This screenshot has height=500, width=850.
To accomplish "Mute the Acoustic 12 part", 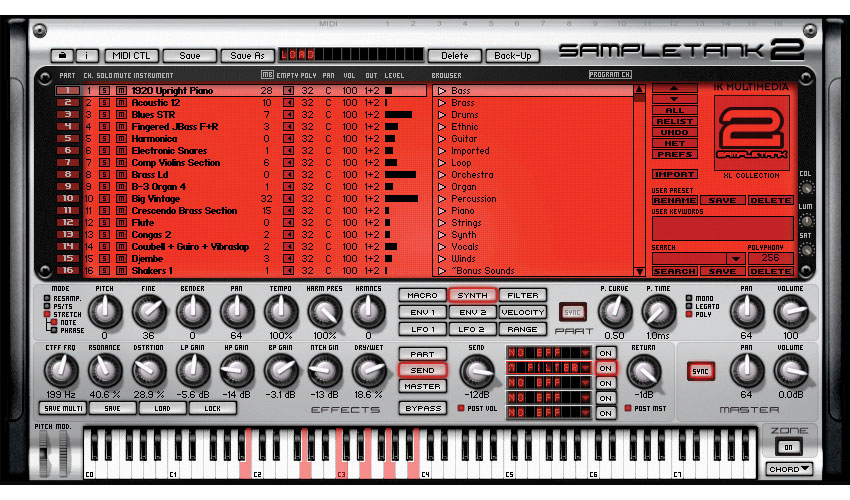I will click(x=121, y=102).
